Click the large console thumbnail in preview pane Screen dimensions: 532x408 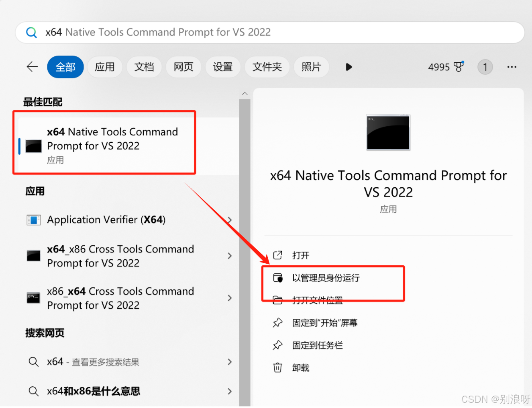tap(388, 132)
